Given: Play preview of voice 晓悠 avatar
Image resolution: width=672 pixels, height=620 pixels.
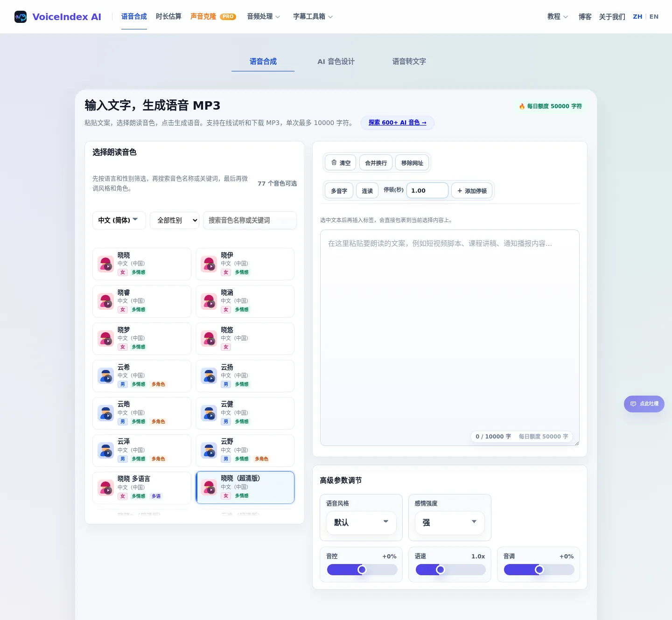Looking at the screenshot, I should [209, 339].
